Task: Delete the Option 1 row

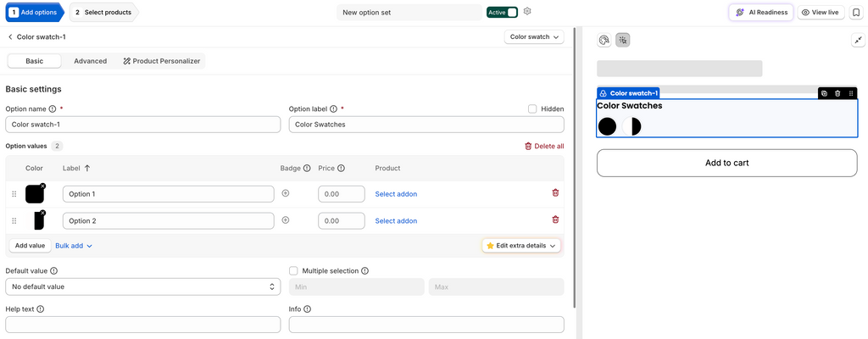Action: coord(555,192)
